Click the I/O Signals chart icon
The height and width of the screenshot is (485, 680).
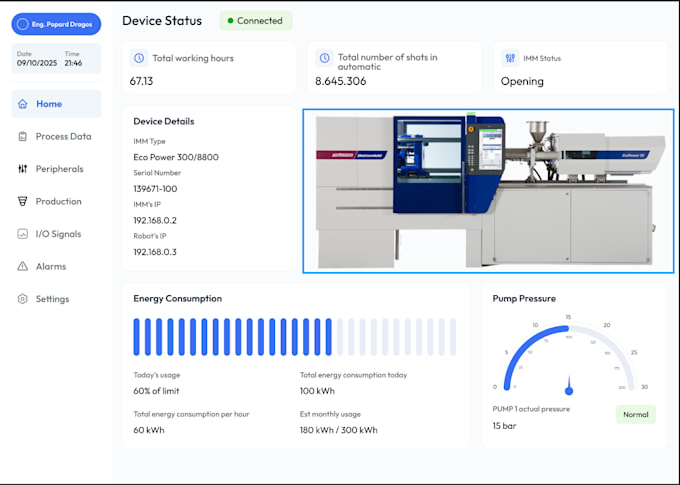pos(23,234)
